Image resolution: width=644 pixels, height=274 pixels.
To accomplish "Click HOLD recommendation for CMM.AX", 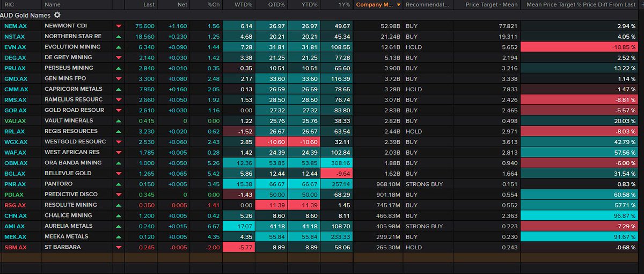I will point(427,89).
